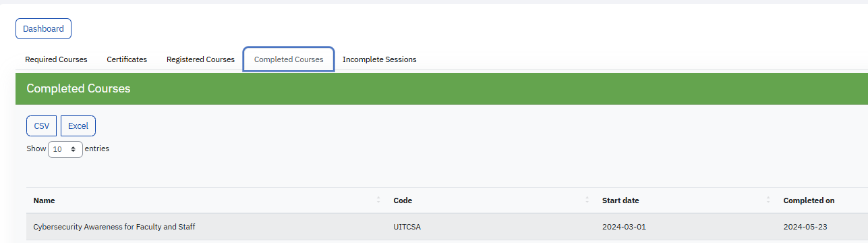Image resolution: width=868 pixels, height=243 pixels.
Task: Click the Completed on column header
Action: [x=809, y=200]
